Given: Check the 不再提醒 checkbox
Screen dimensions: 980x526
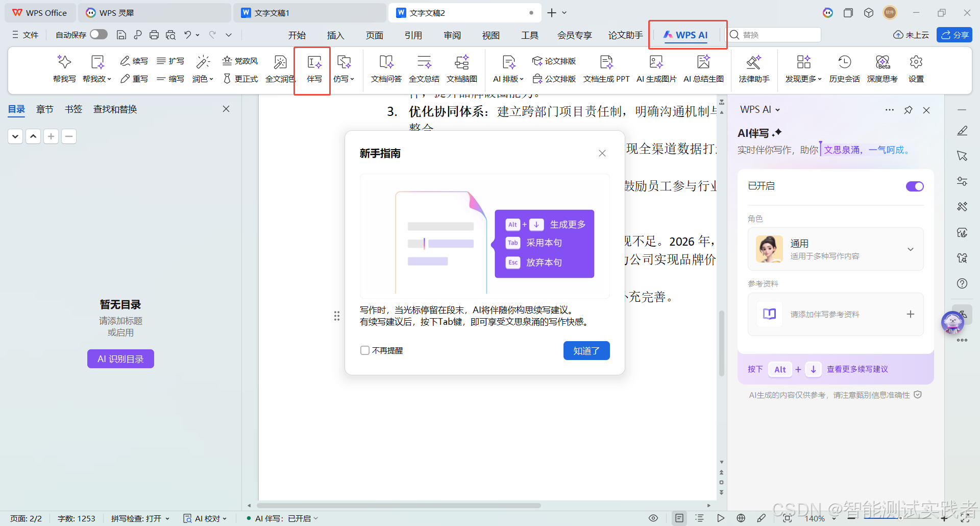Looking at the screenshot, I should click(x=364, y=350).
